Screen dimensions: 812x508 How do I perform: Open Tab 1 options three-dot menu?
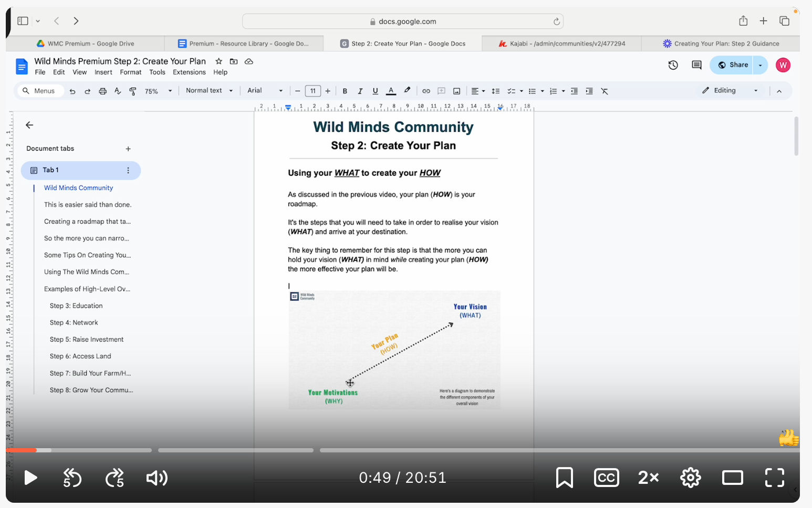point(128,171)
